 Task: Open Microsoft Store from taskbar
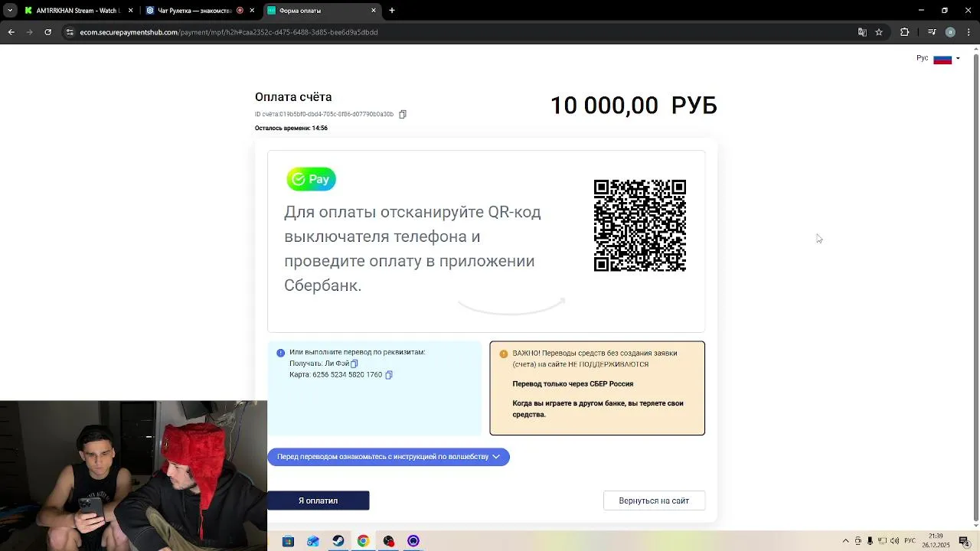point(288,541)
